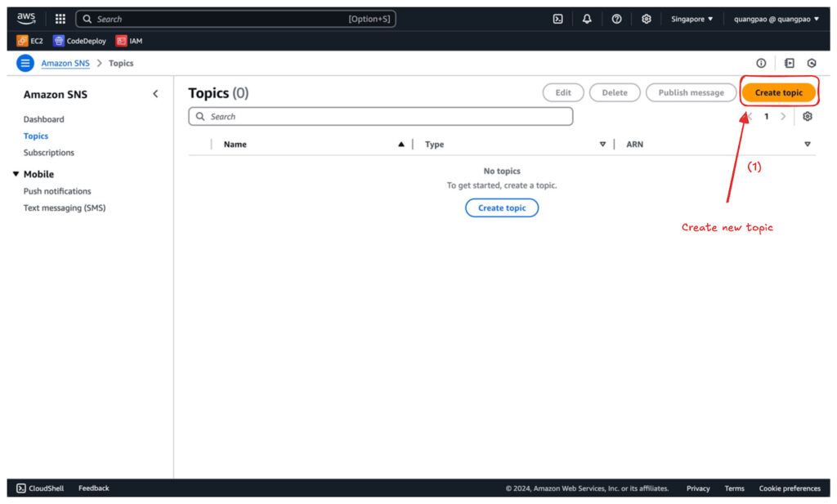Open Cookie preferences in the footer
Screen dimensions: 837x504
[790, 488]
